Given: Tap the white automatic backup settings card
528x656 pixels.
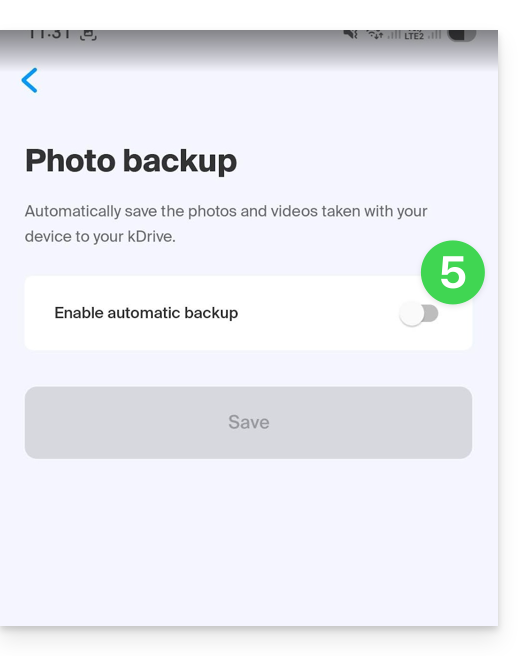Looking at the screenshot, I should pos(249,313).
